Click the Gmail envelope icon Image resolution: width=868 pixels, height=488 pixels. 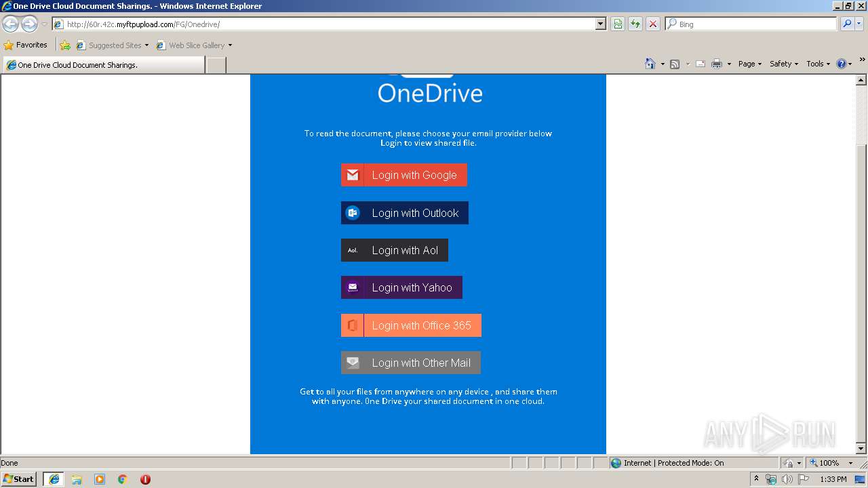(x=353, y=175)
